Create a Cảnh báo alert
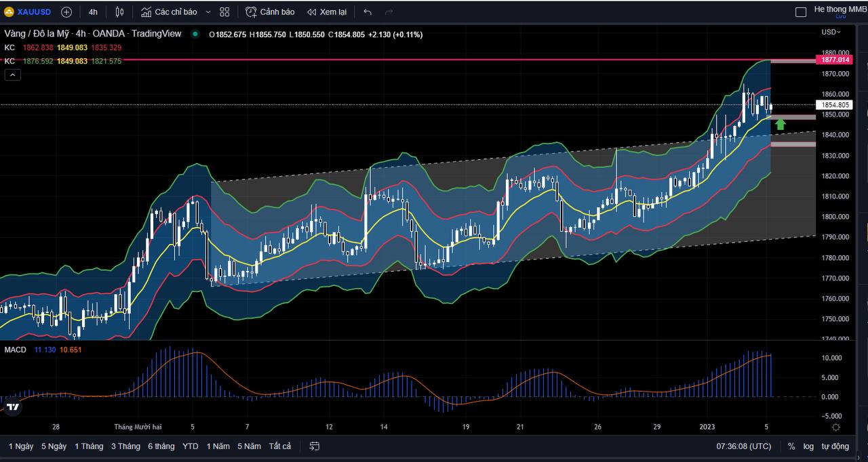Viewport: 868px width, 462px height. [270, 12]
